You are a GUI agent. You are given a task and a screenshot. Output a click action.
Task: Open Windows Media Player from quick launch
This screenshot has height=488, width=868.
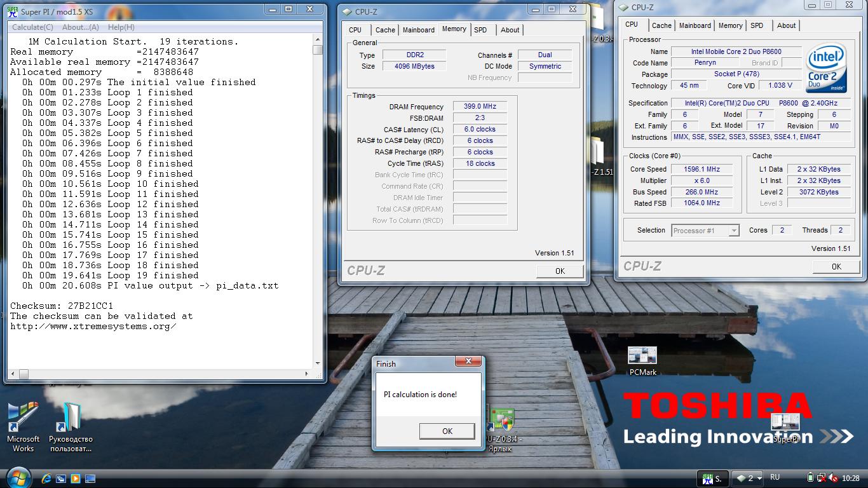pyautogui.click(x=76, y=478)
